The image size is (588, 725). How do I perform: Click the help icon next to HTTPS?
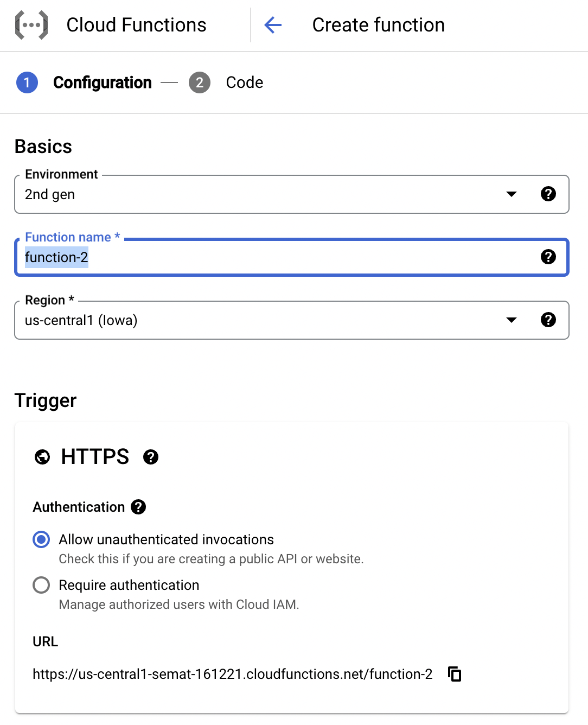pyautogui.click(x=151, y=457)
